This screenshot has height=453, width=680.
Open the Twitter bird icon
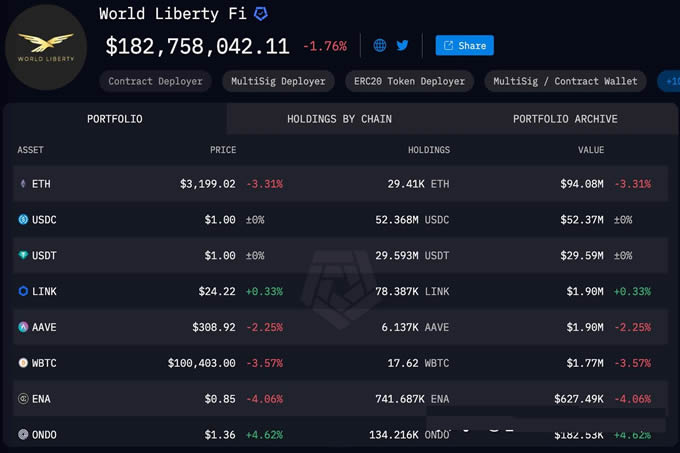tap(403, 45)
